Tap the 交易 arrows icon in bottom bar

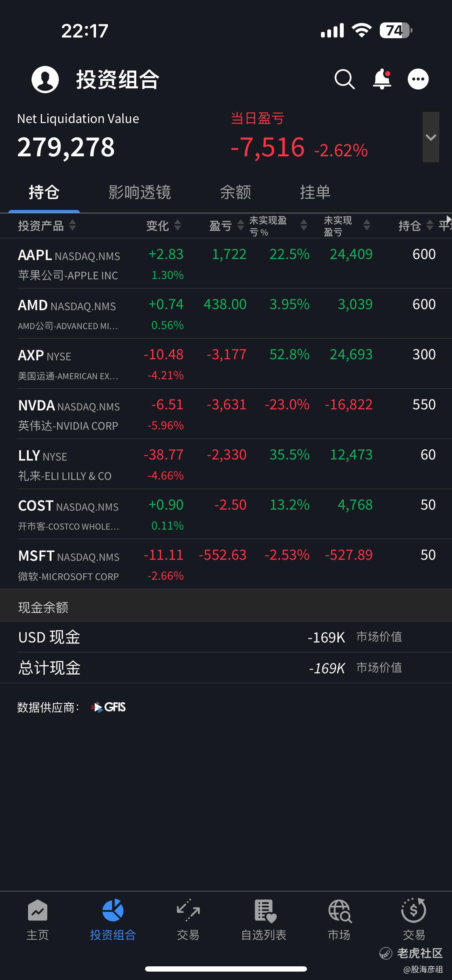188,910
